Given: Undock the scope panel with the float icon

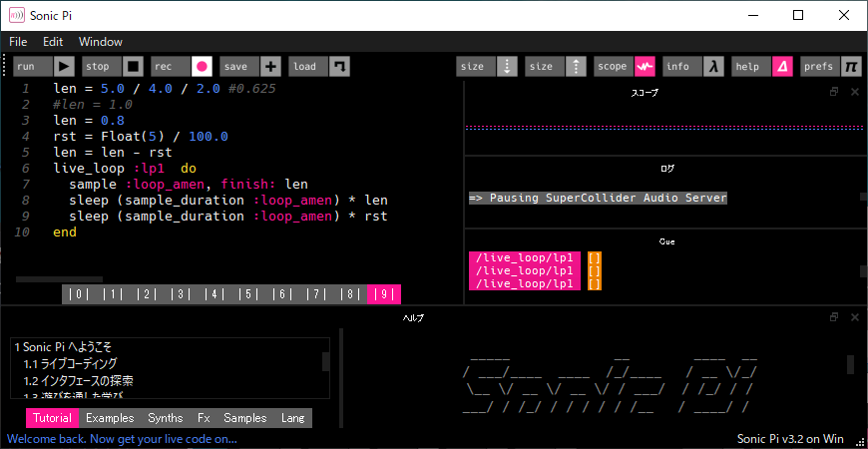Looking at the screenshot, I should (x=834, y=92).
